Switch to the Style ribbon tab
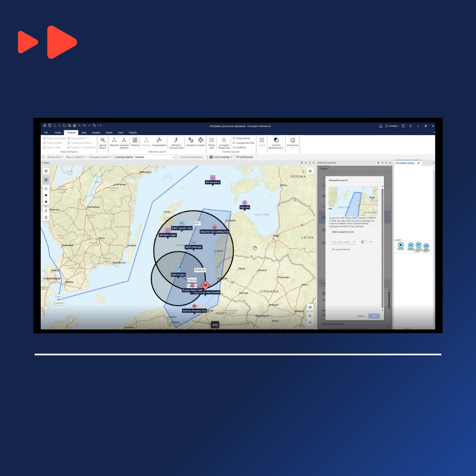The image size is (476, 476). [84, 132]
